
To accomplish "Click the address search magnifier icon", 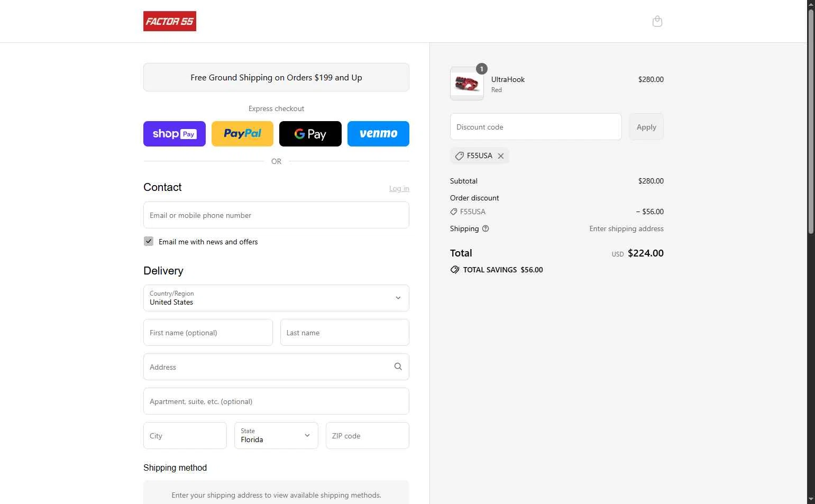I will (398, 366).
